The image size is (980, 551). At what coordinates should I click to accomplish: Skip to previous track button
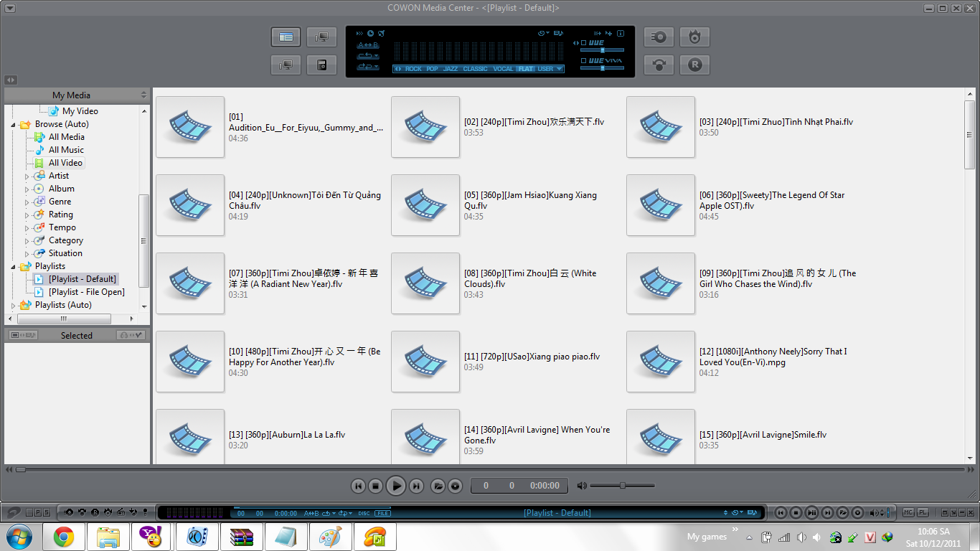pyautogui.click(x=358, y=486)
